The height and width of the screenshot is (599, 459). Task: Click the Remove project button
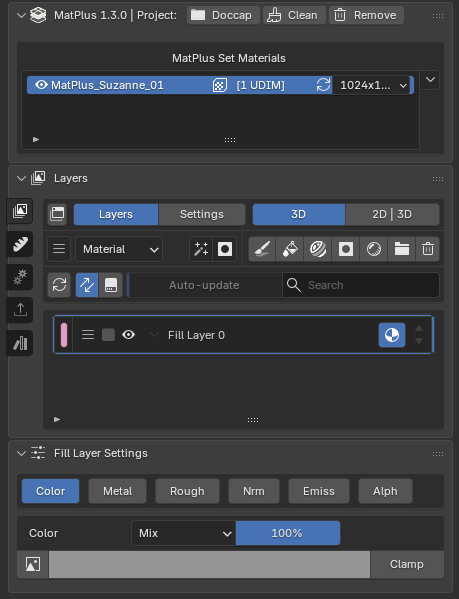pyautogui.click(x=366, y=15)
